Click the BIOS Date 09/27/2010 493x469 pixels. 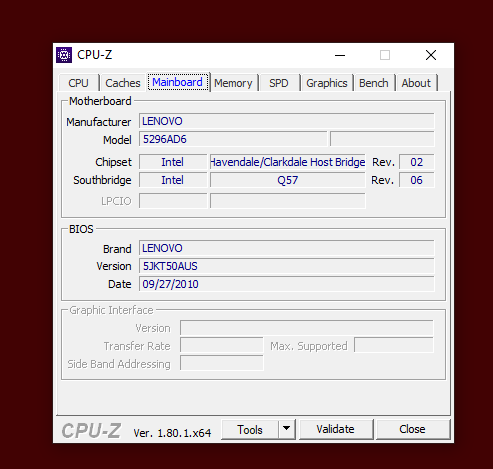click(287, 284)
